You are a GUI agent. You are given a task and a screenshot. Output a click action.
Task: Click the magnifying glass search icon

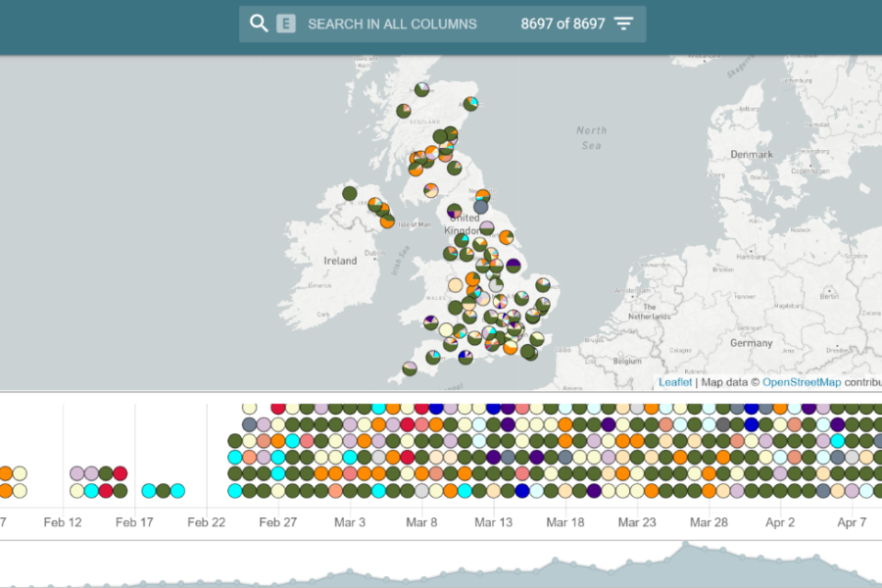pyautogui.click(x=259, y=24)
